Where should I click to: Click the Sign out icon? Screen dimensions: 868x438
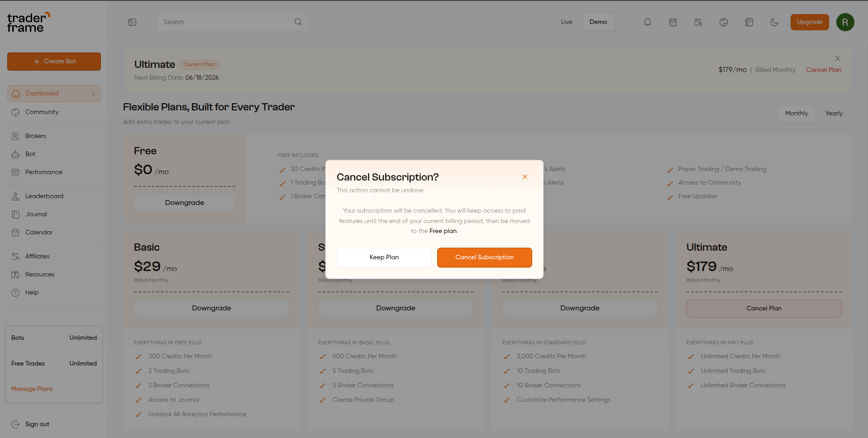point(15,424)
